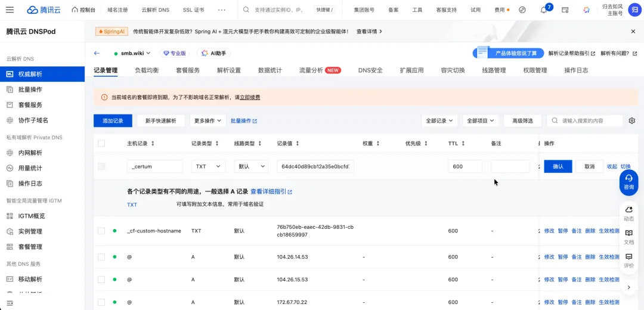The image size is (644, 310).
Task: Click the 添加记录 button
Action: coord(113,120)
